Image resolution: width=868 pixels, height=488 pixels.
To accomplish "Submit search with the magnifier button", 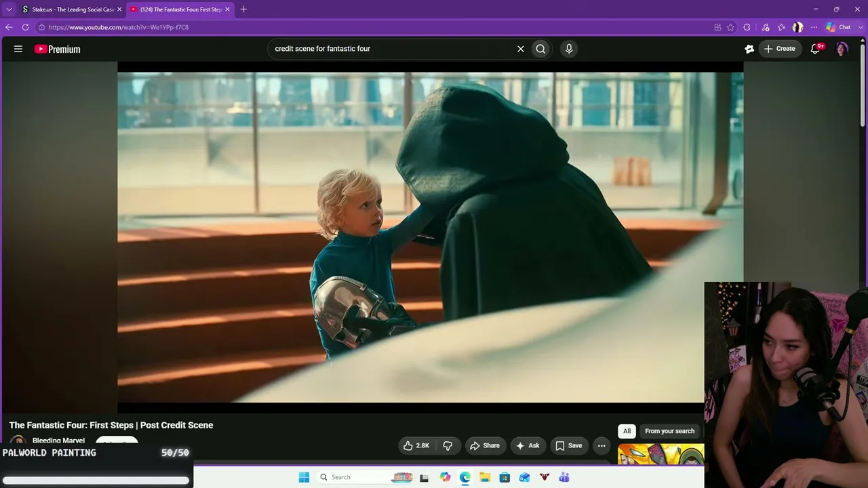I will coord(540,49).
